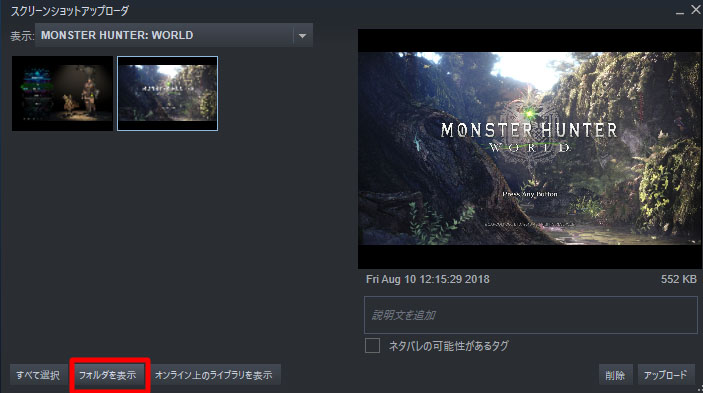
Task: Open the MONSTER HUNTER: WORLD game dropdown
Action: (x=174, y=35)
